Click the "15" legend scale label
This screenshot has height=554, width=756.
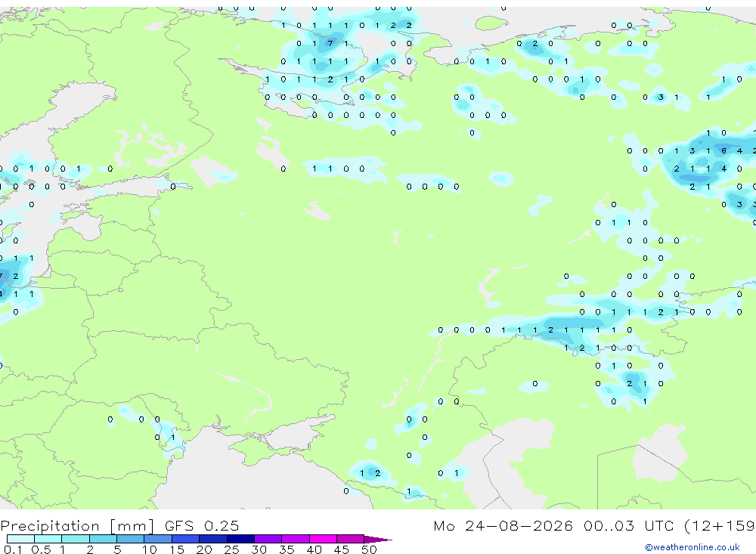[x=176, y=549]
